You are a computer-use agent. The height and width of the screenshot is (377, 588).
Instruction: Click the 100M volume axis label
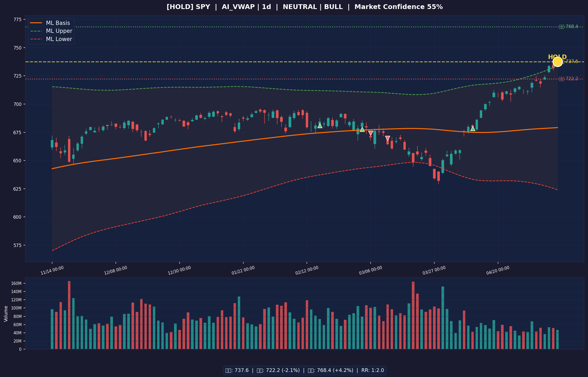(16, 308)
